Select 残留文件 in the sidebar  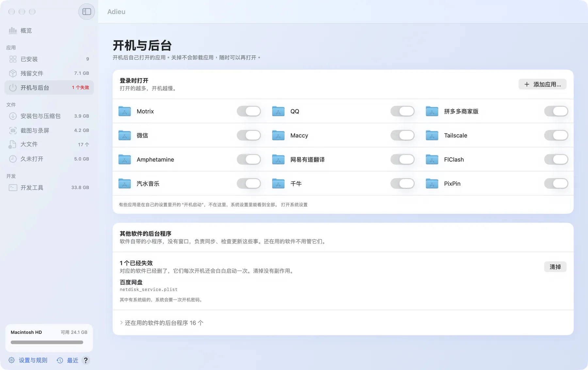(49, 73)
